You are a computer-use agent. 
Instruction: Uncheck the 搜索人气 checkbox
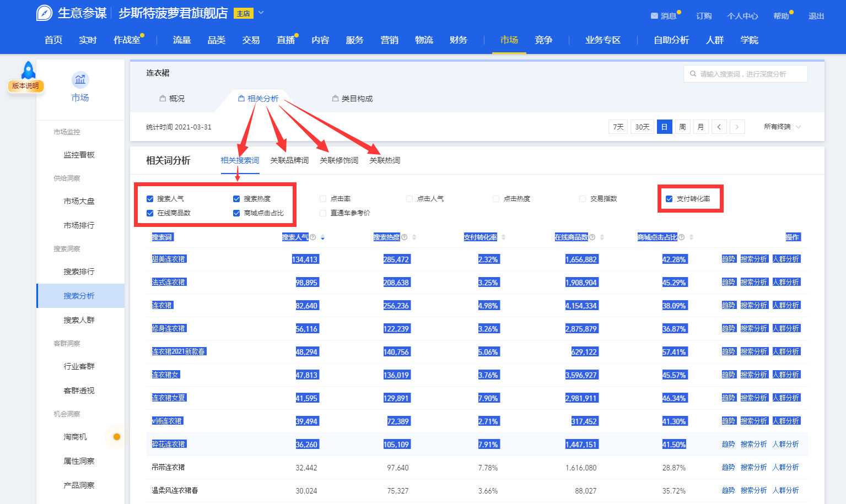point(150,199)
